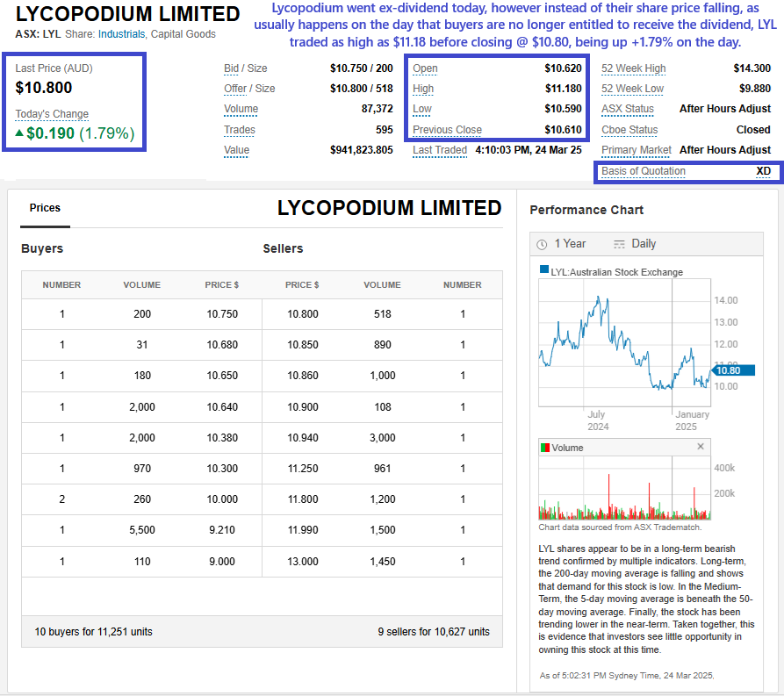Click the Primary Market label
784x696 pixels.
point(636,150)
